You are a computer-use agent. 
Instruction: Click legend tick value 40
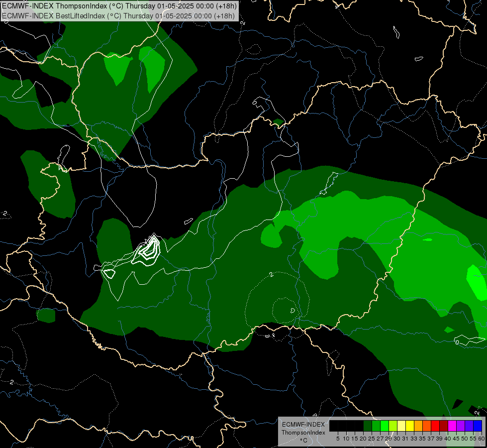coord(448,439)
